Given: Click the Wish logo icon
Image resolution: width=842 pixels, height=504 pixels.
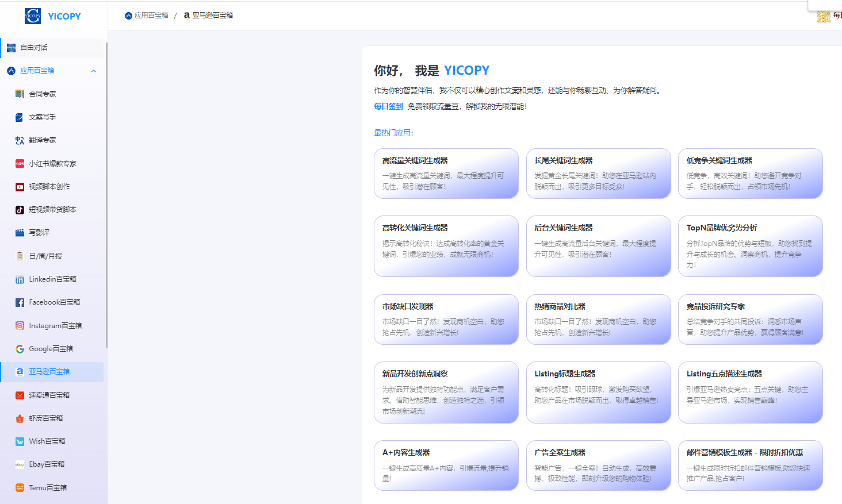Looking at the screenshot, I should click(20, 441).
